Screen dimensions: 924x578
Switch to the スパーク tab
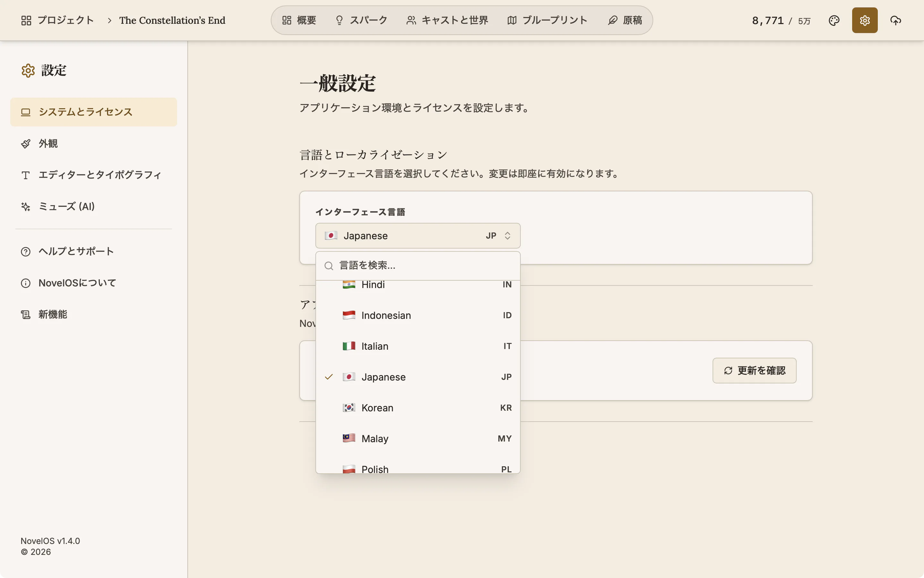click(361, 20)
